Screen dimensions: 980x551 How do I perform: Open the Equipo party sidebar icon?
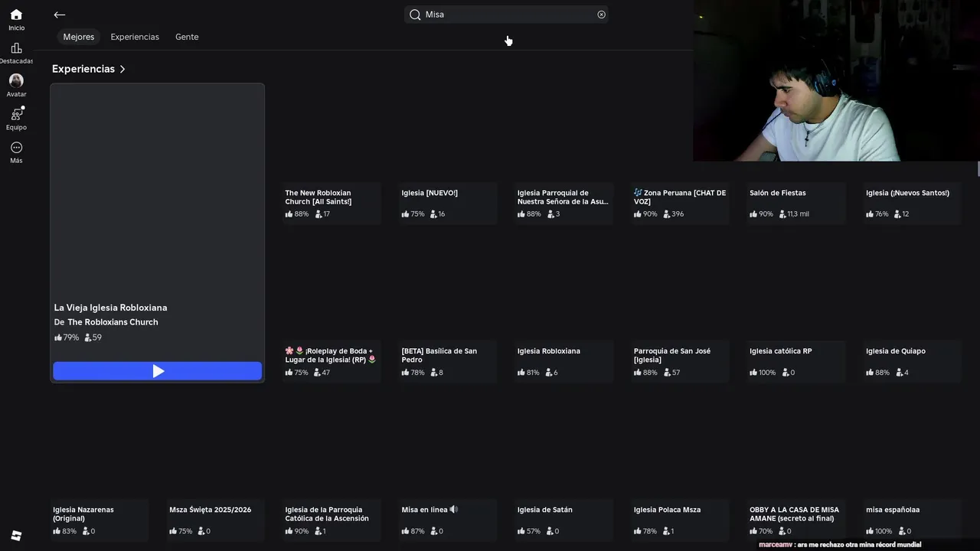[16, 118]
